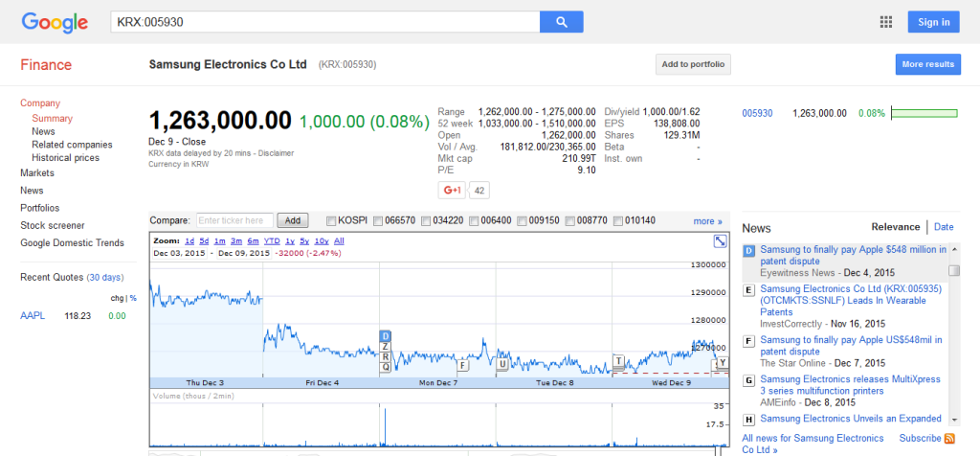Check the KOSPI compare checkbox
The width and height of the screenshot is (980, 456).
pos(331,220)
